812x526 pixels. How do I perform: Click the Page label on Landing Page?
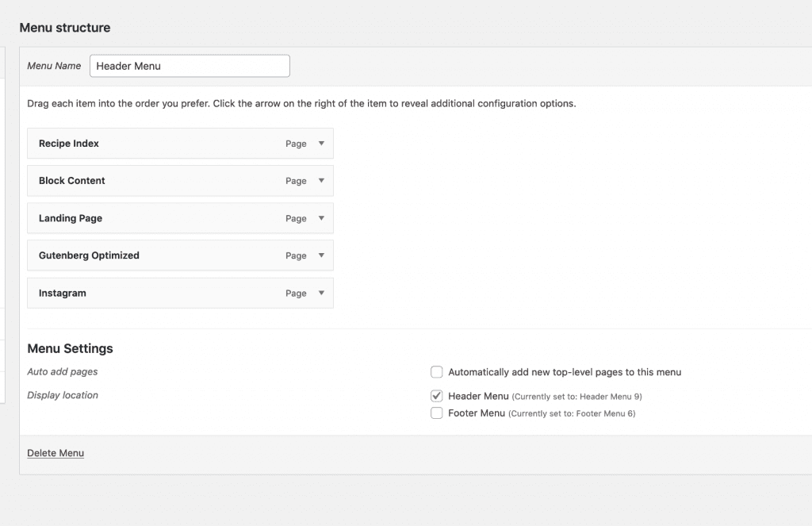tap(297, 218)
